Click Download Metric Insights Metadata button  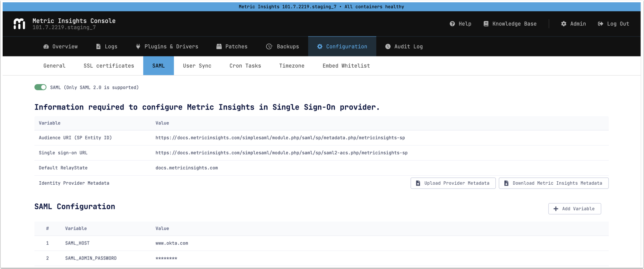[x=553, y=183]
